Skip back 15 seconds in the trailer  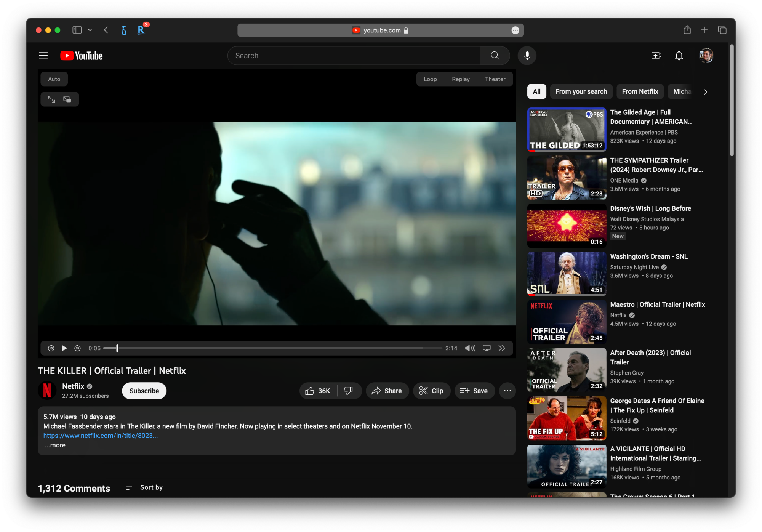click(x=51, y=348)
